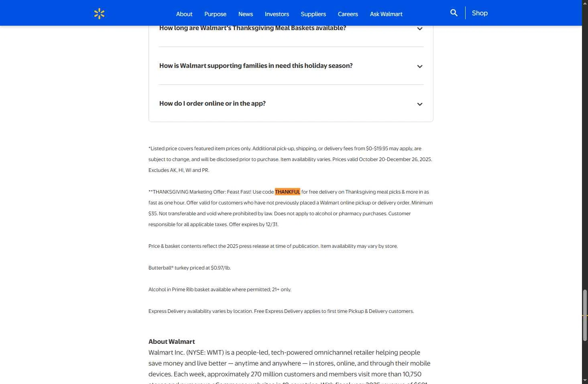
Task: Go to the Careers page
Action: (348, 14)
